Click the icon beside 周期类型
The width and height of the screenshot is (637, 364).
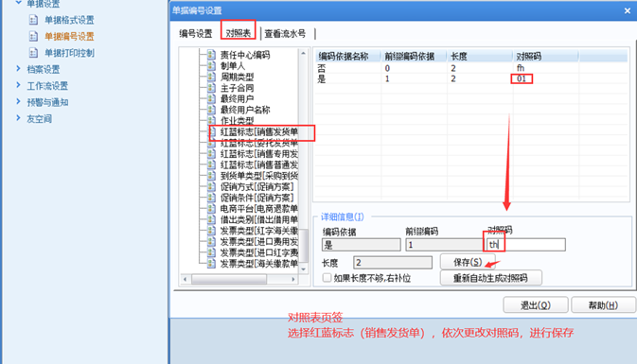point(211,77)
